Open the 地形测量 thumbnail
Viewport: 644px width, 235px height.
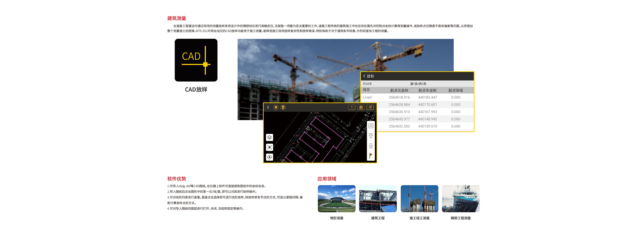pos(336,199)
